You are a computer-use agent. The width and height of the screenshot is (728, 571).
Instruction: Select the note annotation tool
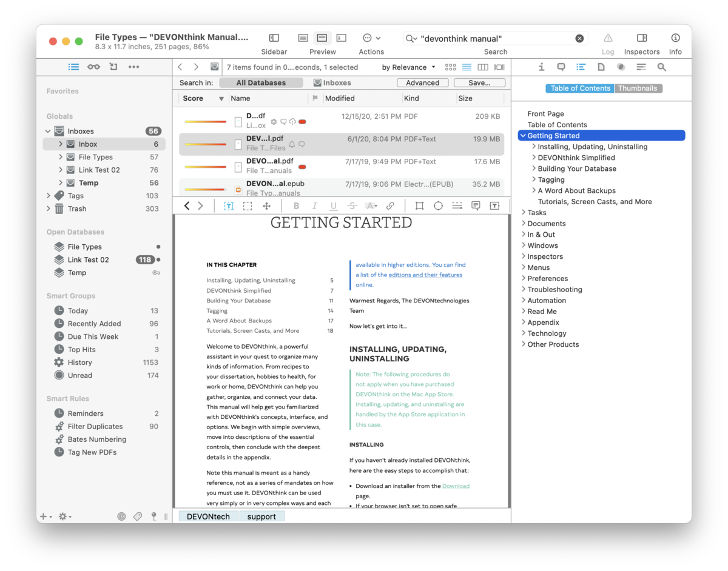[x=476, y=206]
